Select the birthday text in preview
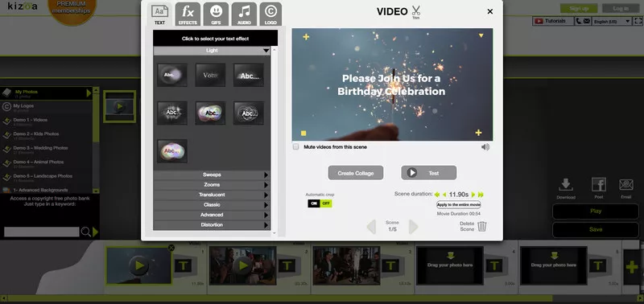644x304 pixels. pyautogui.click(x=391, y=84)
